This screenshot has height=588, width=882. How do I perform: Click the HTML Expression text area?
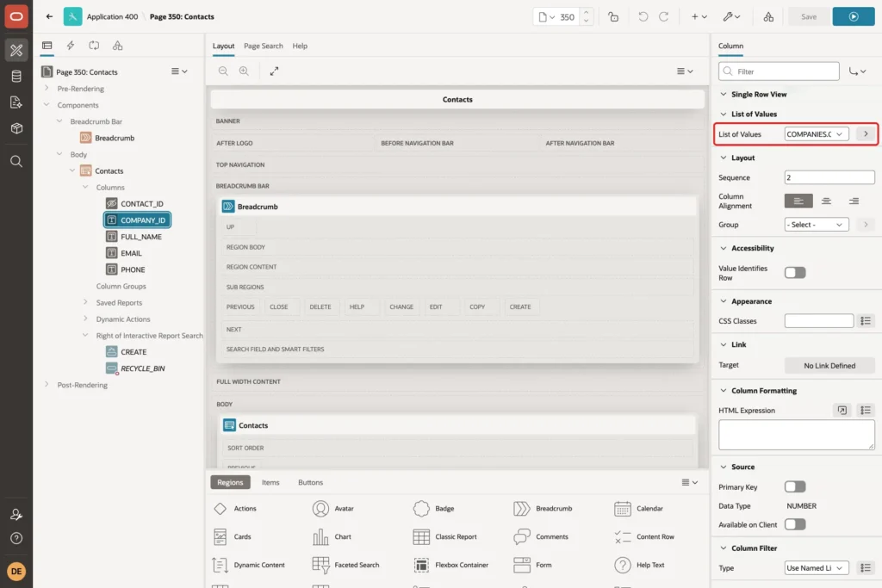(796, 435)
